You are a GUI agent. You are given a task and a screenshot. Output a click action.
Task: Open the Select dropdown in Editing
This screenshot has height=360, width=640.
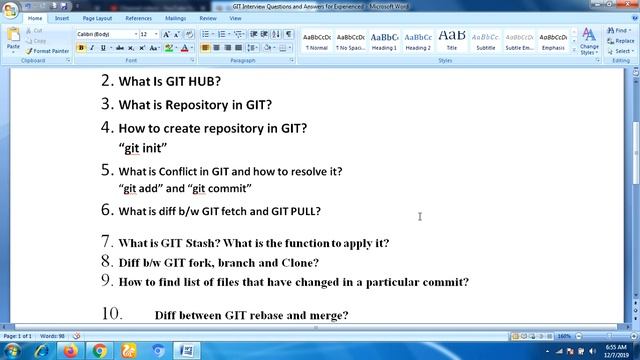click(x=620, y=51)
